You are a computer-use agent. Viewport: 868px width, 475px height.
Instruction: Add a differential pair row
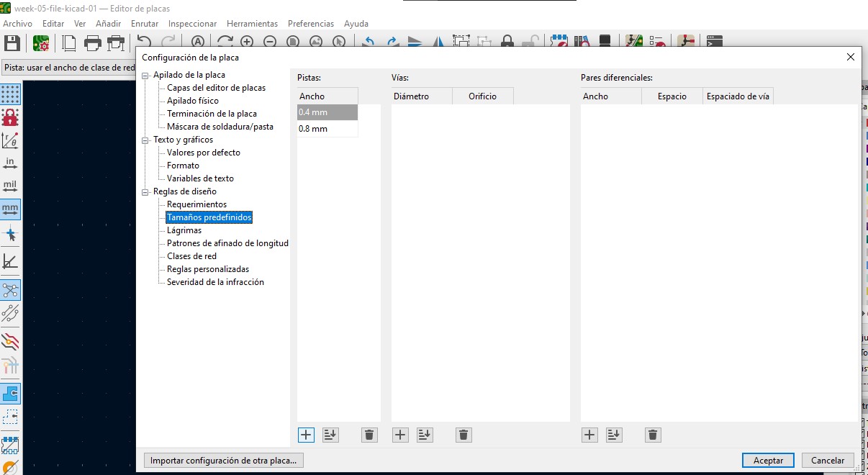[x=589, y=435]
